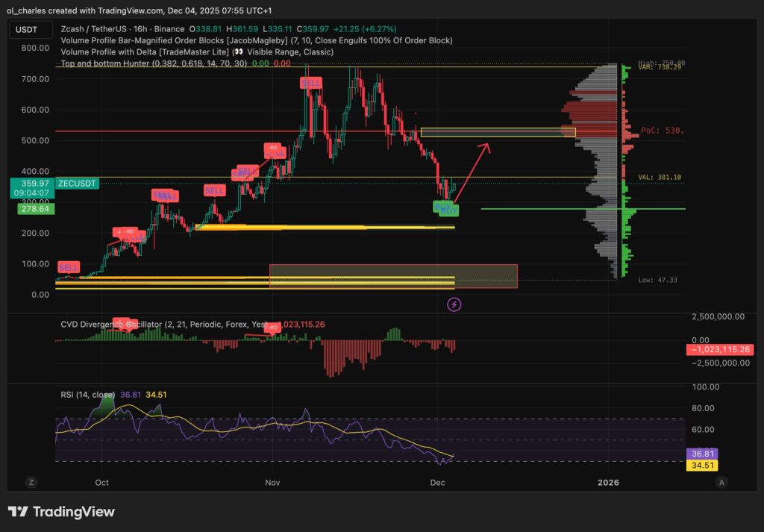This screenshot has height=532, width=764.
Task: Click the purple 36.81 RSI value badge
Action: [x=703, y=453]
